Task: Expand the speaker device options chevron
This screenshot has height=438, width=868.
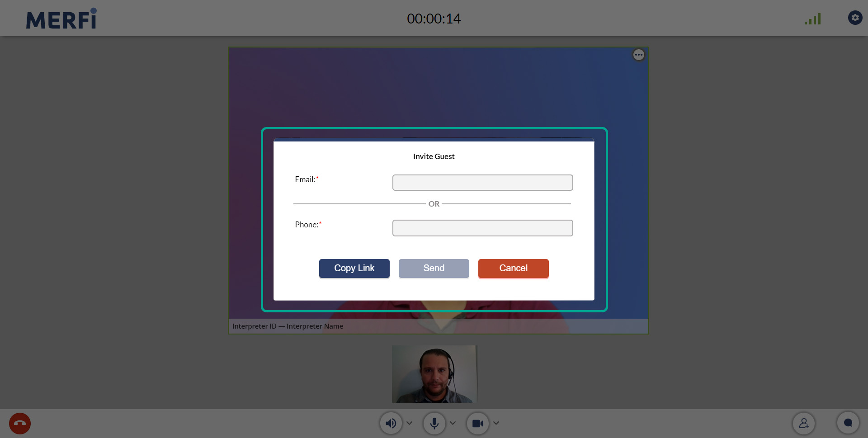Action: pyautogui.click(x=410, y=423)
